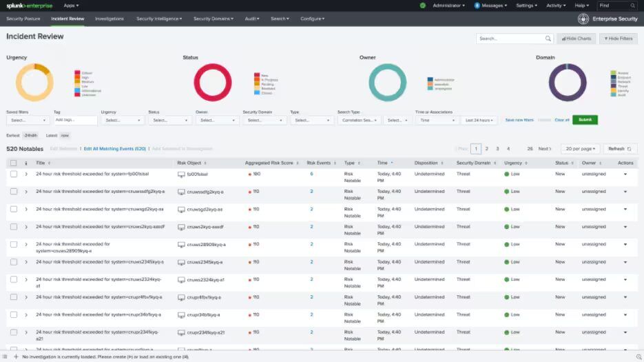Sort table by Owner column
This screenshot has height=362, width=644.
tap(592, 163)
